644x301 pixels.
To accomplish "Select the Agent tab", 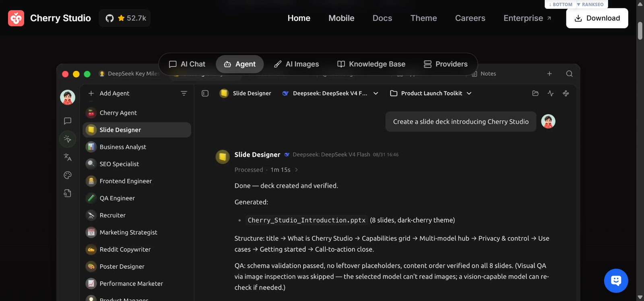I will [240, 64].
